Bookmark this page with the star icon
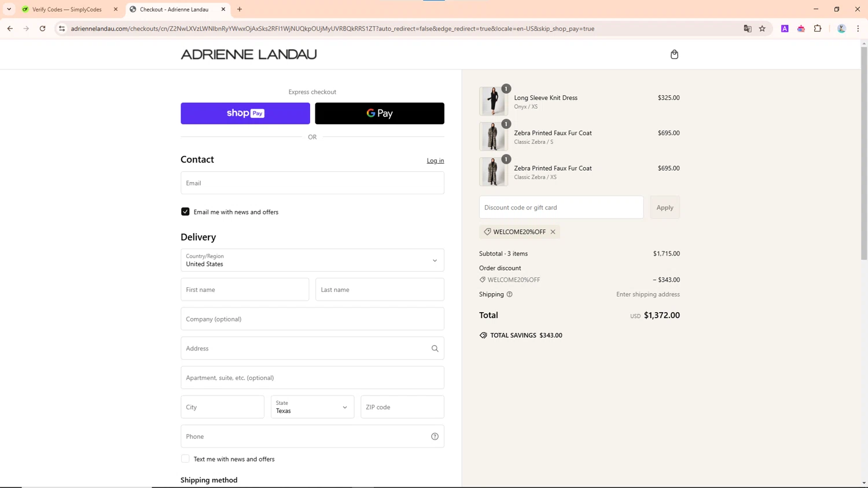The height and width of the screenshot is (488, 868). (762, 28)
